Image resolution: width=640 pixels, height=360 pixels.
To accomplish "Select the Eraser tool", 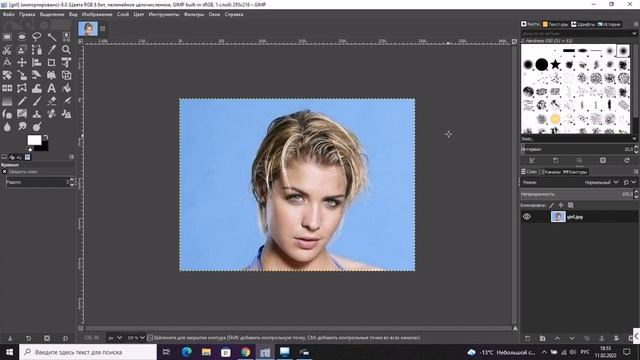I will [51, 101].
